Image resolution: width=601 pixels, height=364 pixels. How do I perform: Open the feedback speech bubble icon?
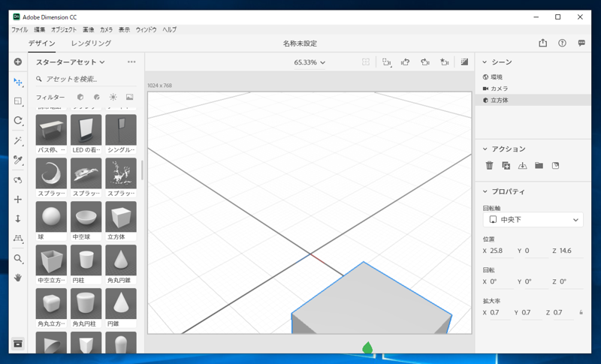click(581, 44)
